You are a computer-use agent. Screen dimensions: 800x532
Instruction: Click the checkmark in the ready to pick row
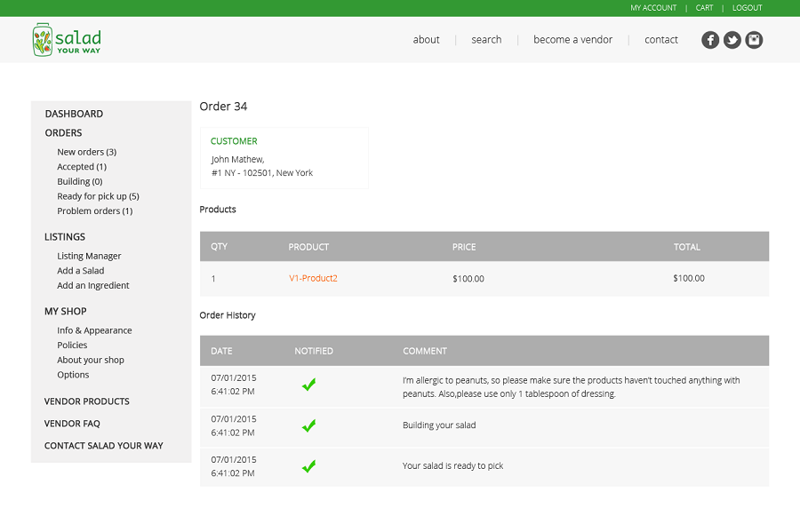tap(308, 465)
